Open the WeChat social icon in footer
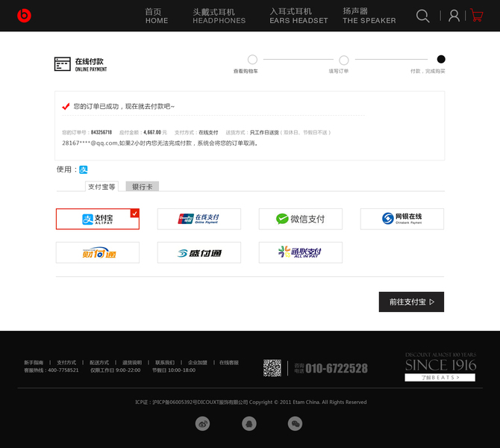The image size is (500, 448). [295, 424]
